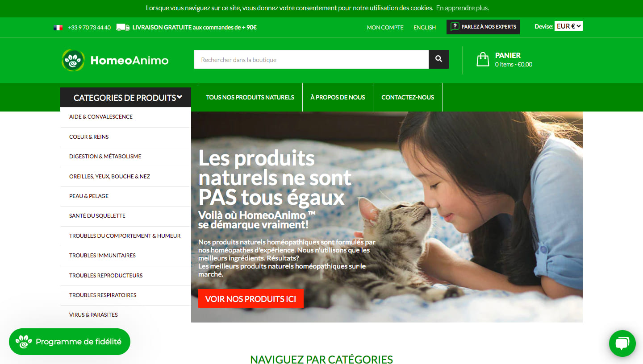The height and width of the screenshot is (364, 643).
Task: Open the Mon Compte link
Action: tap(385, 27)
